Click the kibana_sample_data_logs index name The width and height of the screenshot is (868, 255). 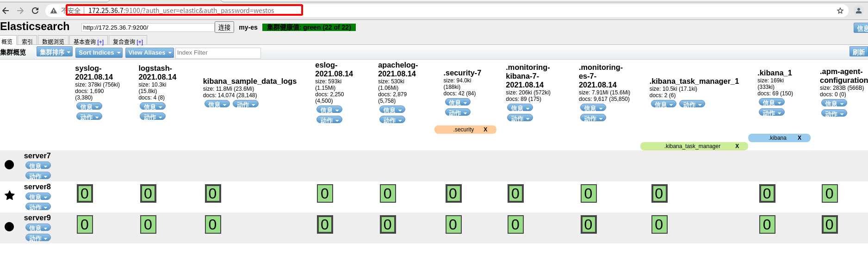point(250,81)
